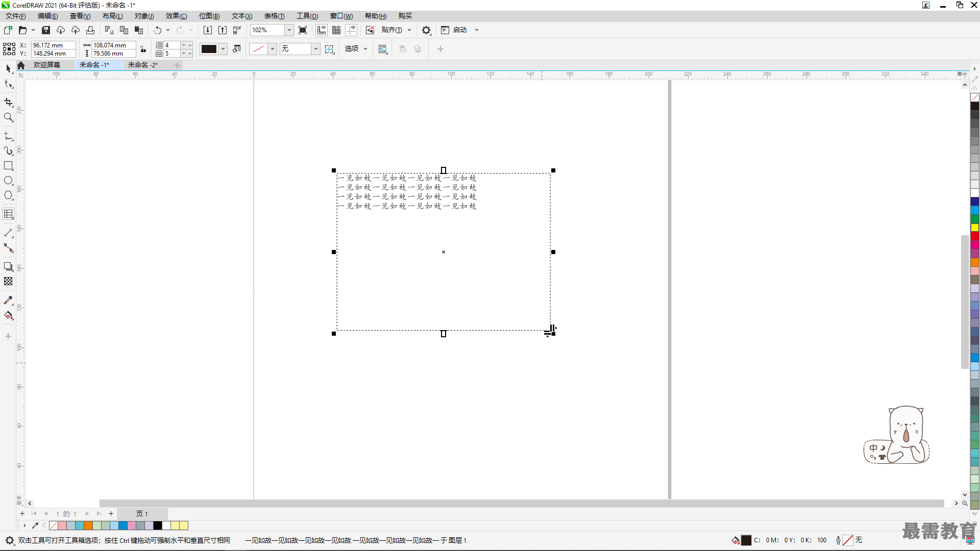Click the Undo icon
Viewport: 980px width, 551px height.
point(158,30)
